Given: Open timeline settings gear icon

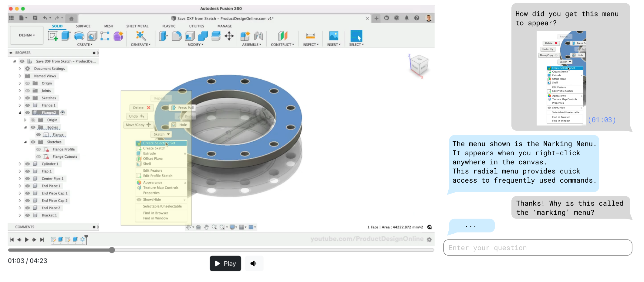Looking at the screenshot, I should pos(429,239).
